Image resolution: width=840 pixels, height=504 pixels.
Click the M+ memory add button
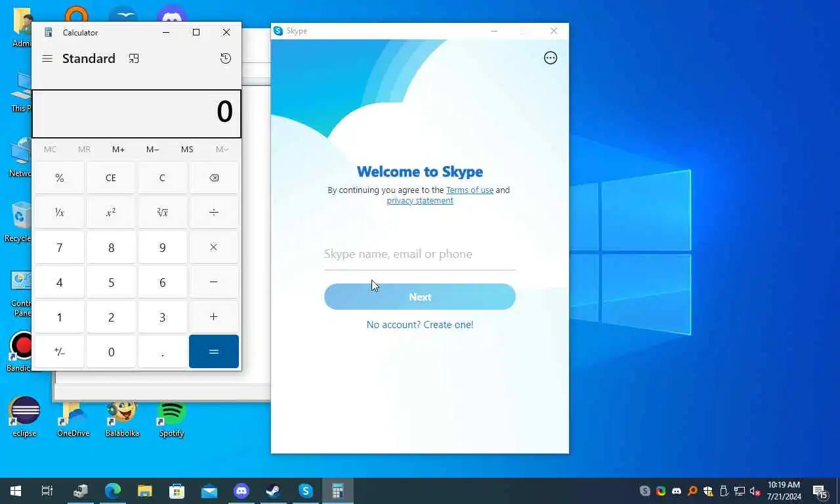[x=118, y=150]
